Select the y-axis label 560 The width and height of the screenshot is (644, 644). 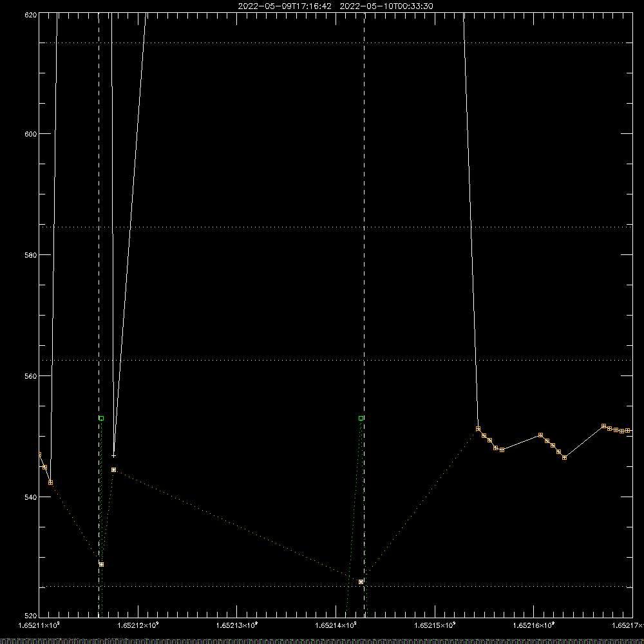point(31,376)
